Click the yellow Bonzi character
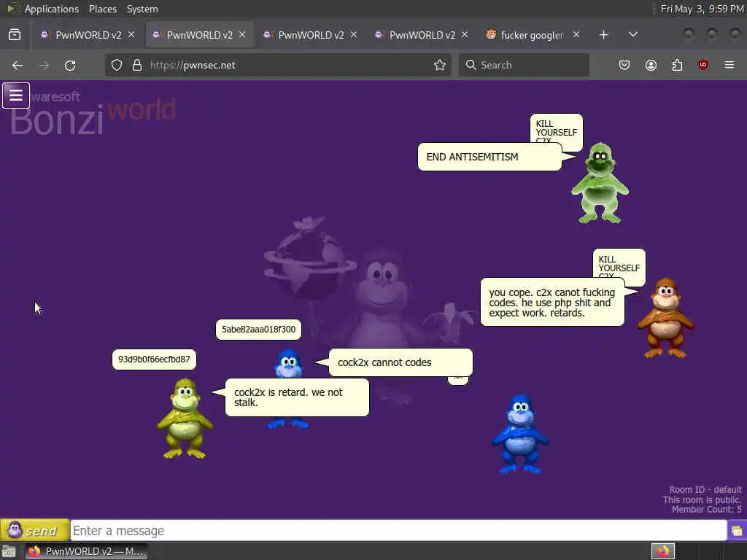 click(185, 419)
